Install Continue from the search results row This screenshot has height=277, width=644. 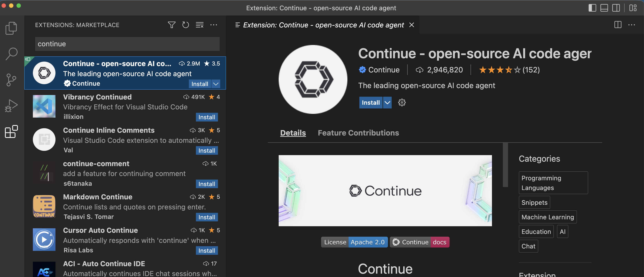(200, 84)
